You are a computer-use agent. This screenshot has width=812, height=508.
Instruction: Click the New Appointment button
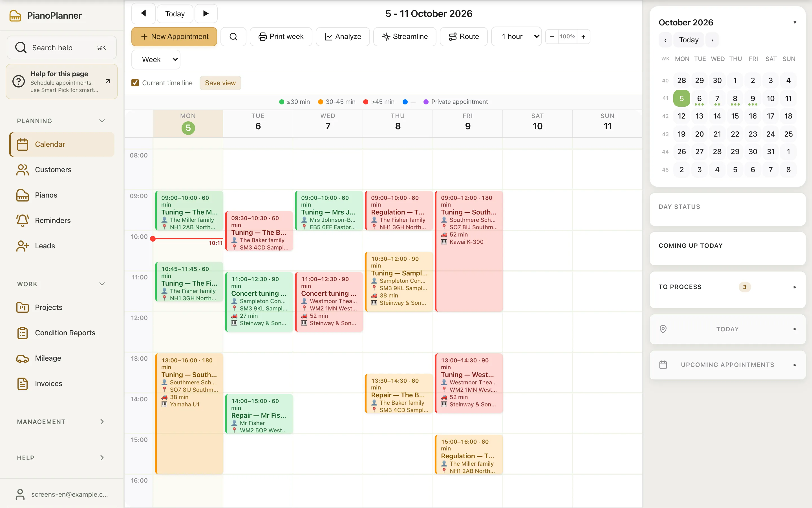click(x=174, y=36)
